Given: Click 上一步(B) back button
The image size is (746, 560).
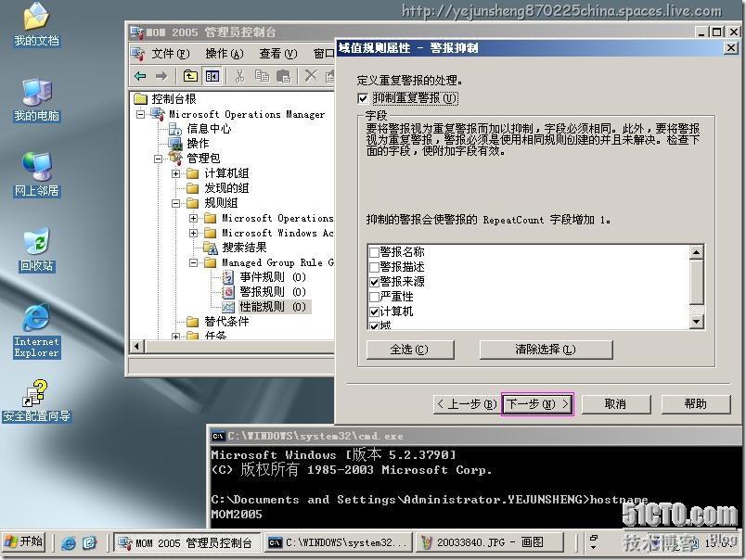Looking at the screenshot, I should point(466,404).
